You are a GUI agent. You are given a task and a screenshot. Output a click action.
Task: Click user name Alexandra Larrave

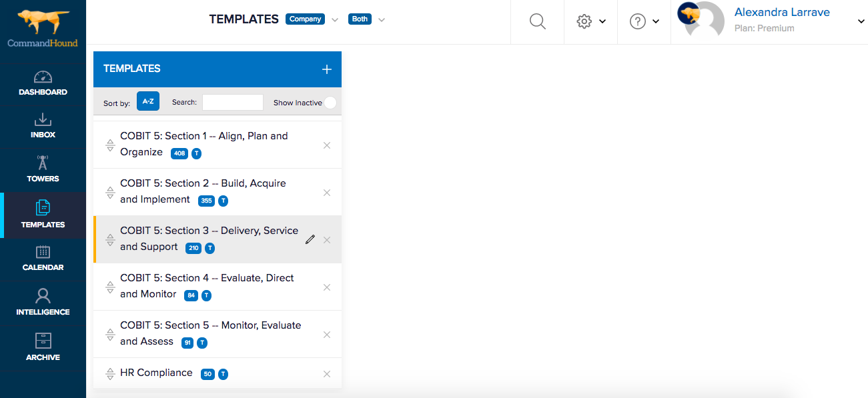pyautogui.click(x=782, y=12)
